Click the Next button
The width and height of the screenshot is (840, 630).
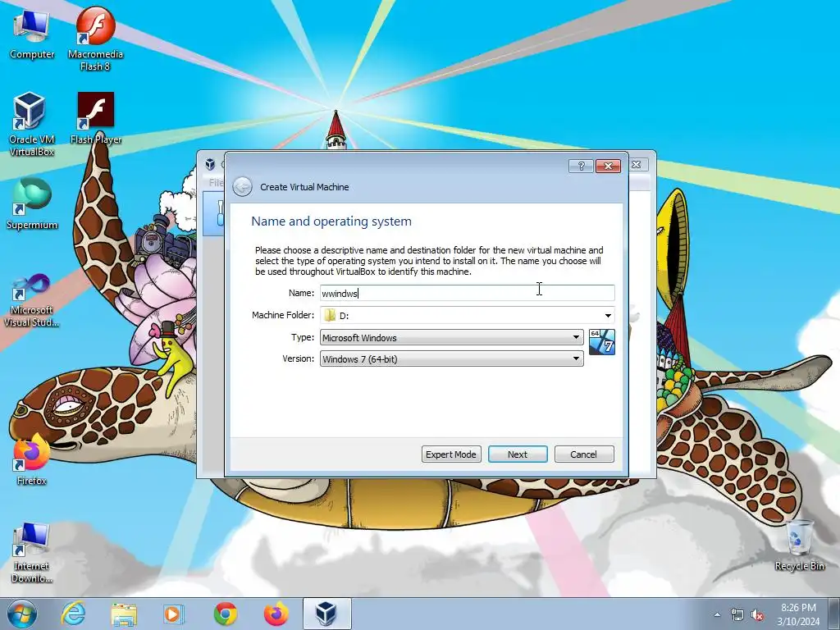(x=518, y=454)
